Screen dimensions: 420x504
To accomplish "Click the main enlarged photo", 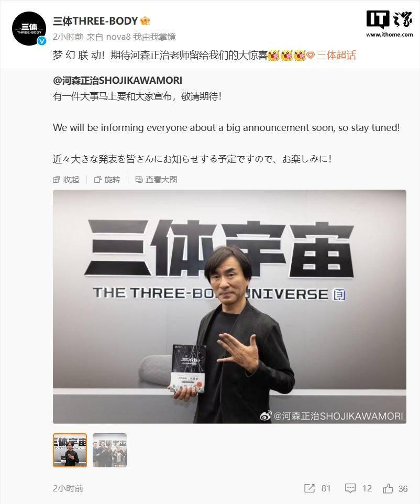I will [229, 306].
